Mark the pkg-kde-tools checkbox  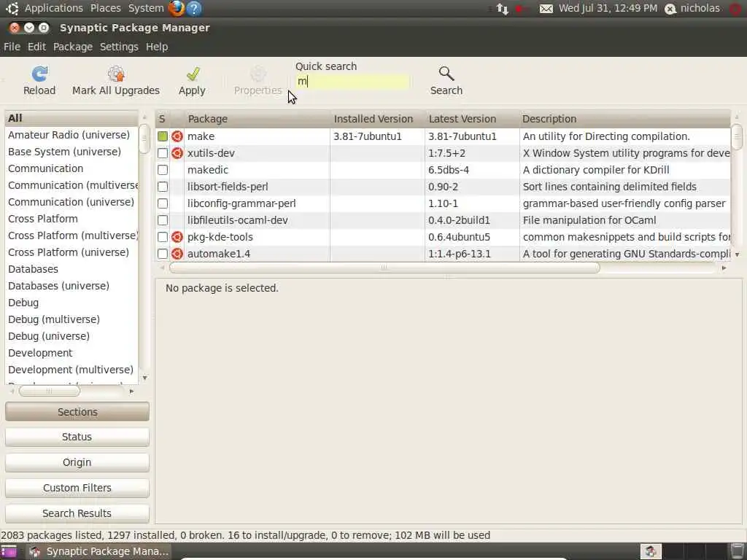click(163, 237)
